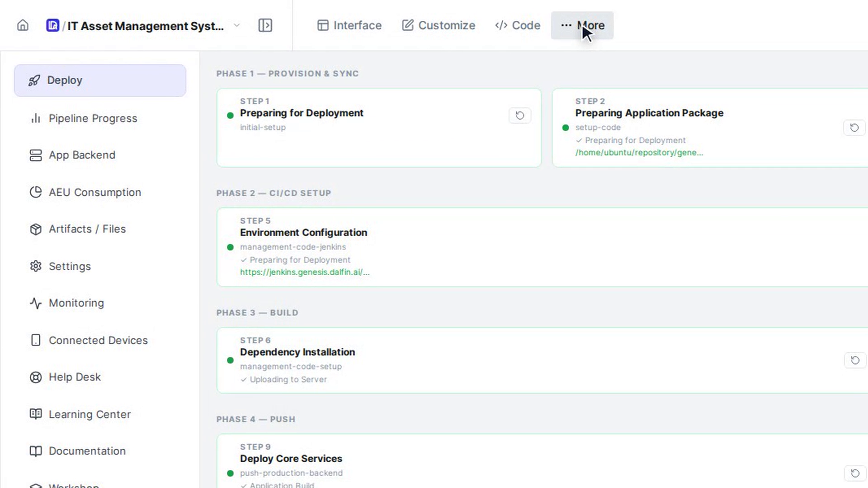The image size is (868, 488).
Task: Open the jenkins.genesis.dalfin.ai link
Action: click(x=305, y=272)
